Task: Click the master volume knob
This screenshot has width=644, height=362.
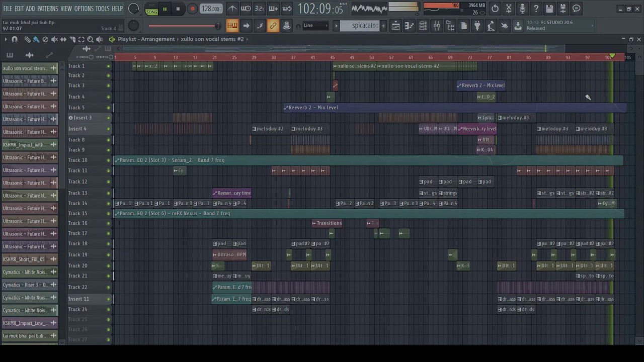Action: (x=133, y=9)
